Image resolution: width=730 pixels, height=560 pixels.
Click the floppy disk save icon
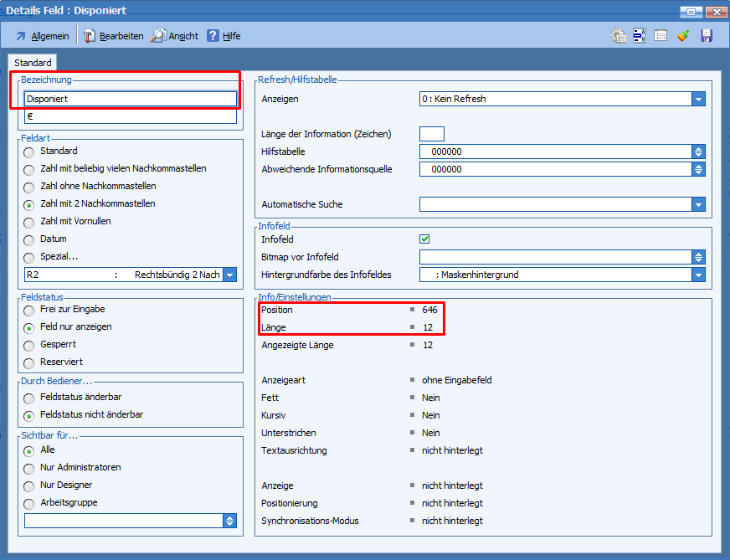tap(706, 36)
